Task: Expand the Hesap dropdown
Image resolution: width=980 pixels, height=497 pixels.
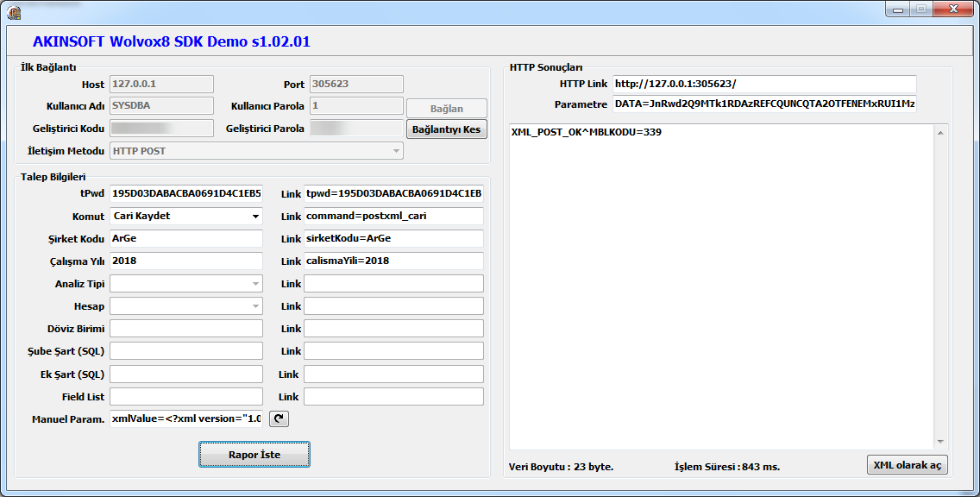Action: tap(186, 306)
